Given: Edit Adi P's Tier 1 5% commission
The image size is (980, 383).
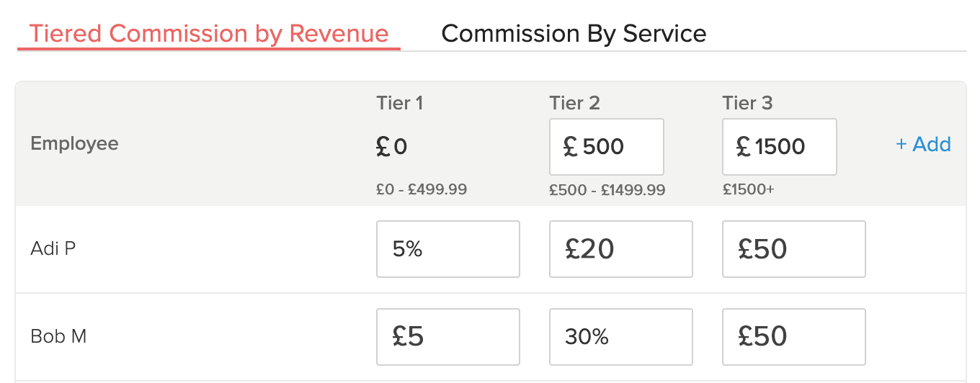Looking at the screenshot, I should tap(447, 249).
